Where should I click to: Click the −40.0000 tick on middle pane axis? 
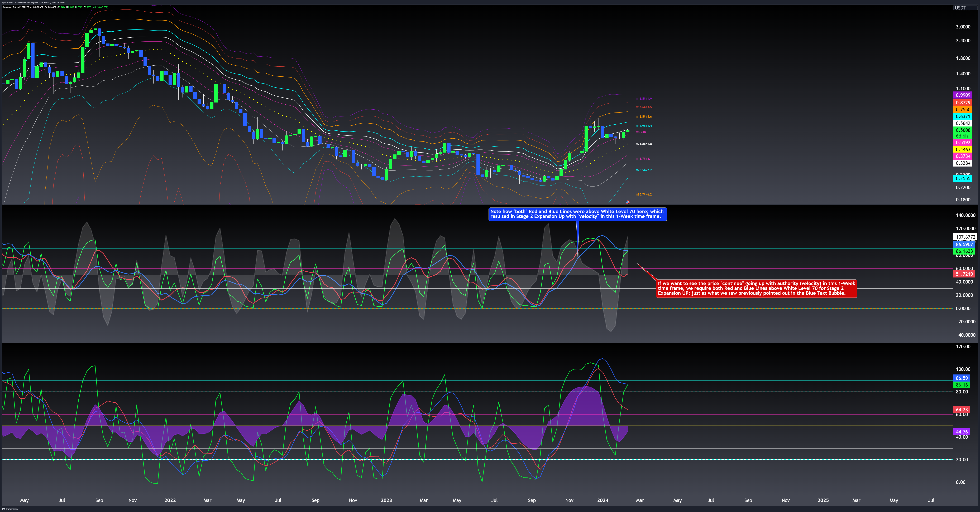tap(965, 335)
